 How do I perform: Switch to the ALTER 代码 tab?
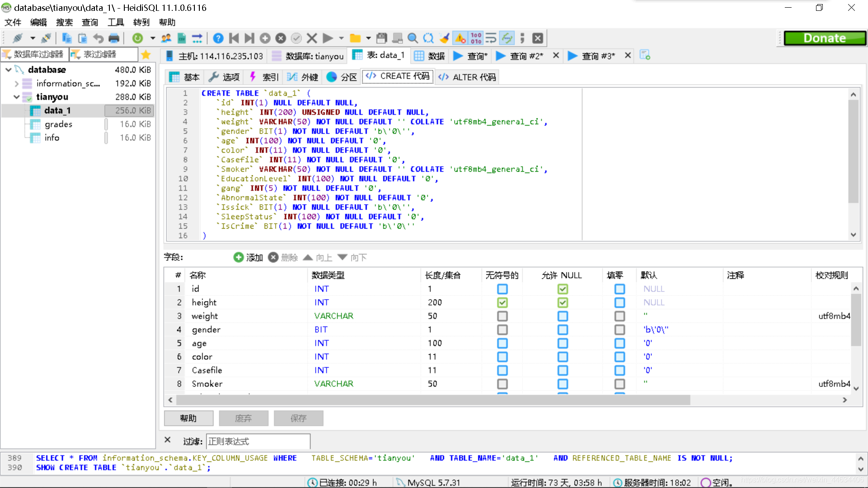pyautogui.click(x=467, y=77)
